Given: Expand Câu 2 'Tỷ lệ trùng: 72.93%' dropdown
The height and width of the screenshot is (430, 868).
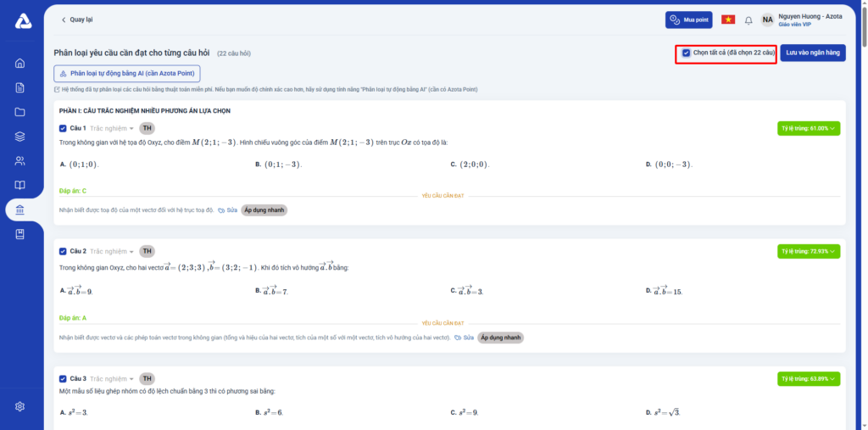Looking at the screenshot, I should (809, 251).
